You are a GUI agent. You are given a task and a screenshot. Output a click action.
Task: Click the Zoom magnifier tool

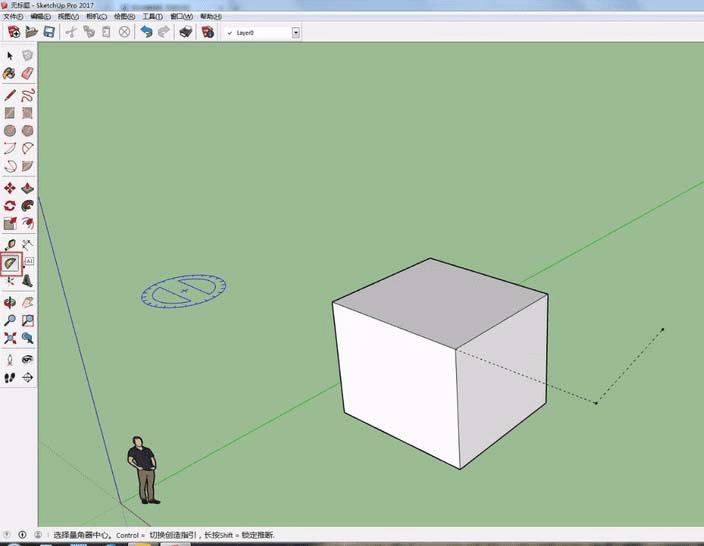[10, 320]
